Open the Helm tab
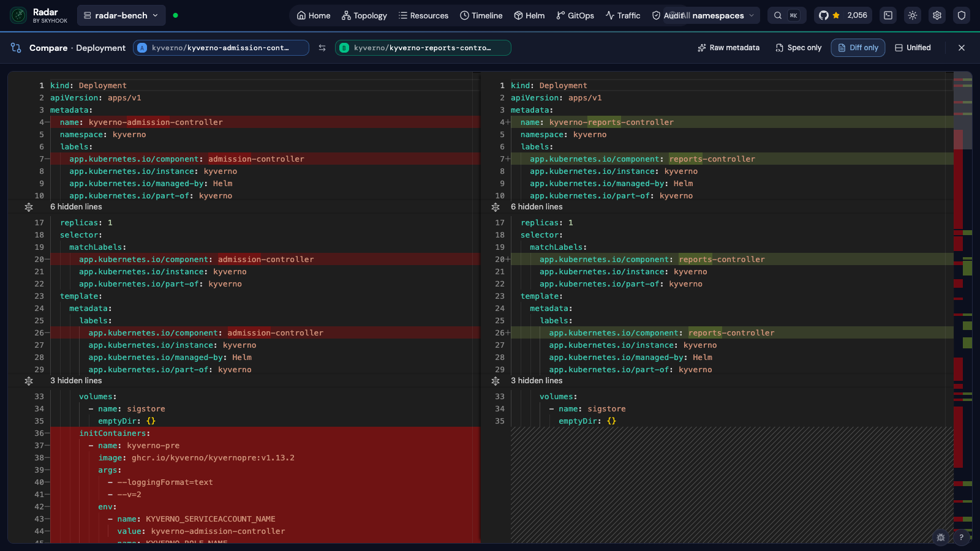The height and width of the screenshot is (551, 980). (x=529, y=15)
